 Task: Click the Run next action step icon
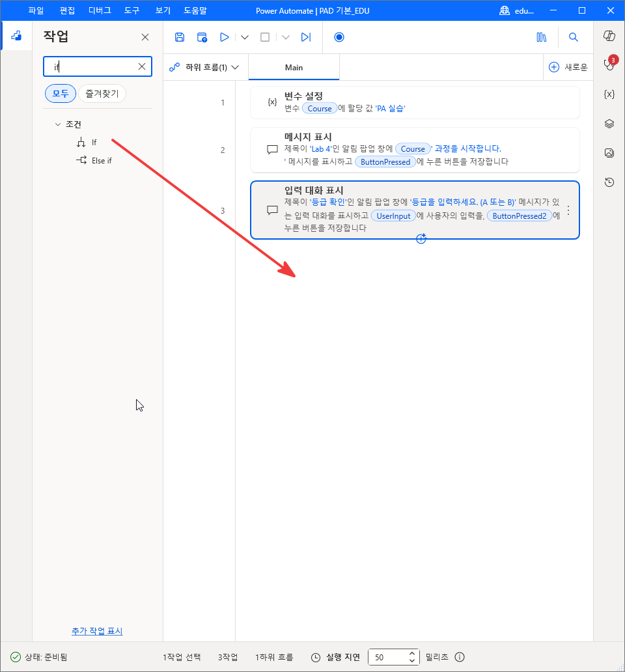pyautogui.click(x=305, y=37)
